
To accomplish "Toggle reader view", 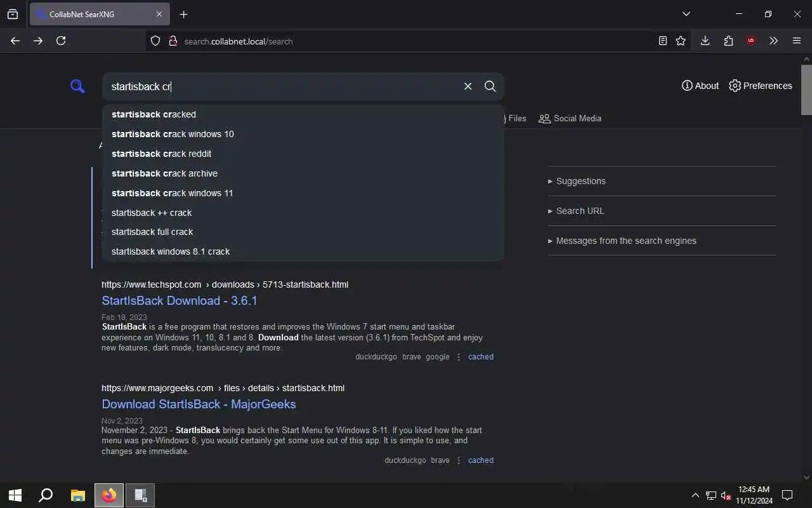I will point(662,41).
